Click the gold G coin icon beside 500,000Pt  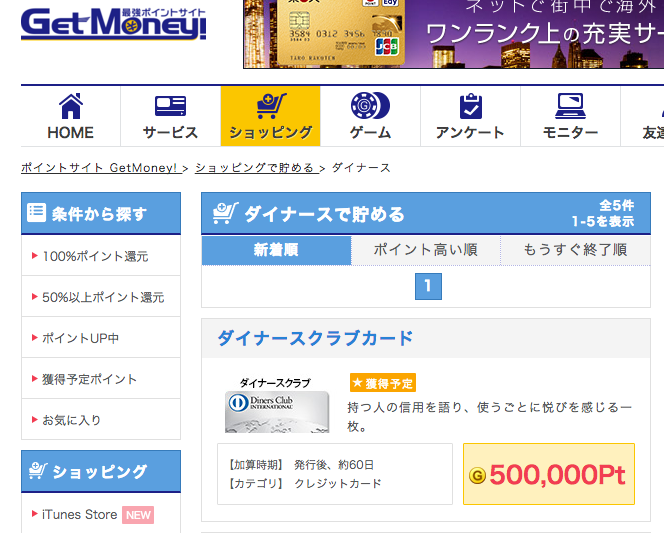pos(477,476)
